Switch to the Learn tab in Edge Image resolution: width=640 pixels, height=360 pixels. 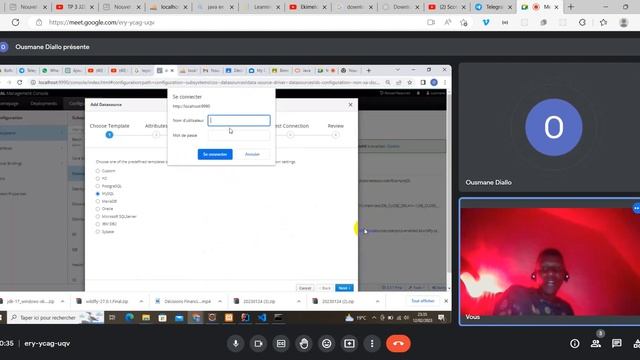[261, 7]
